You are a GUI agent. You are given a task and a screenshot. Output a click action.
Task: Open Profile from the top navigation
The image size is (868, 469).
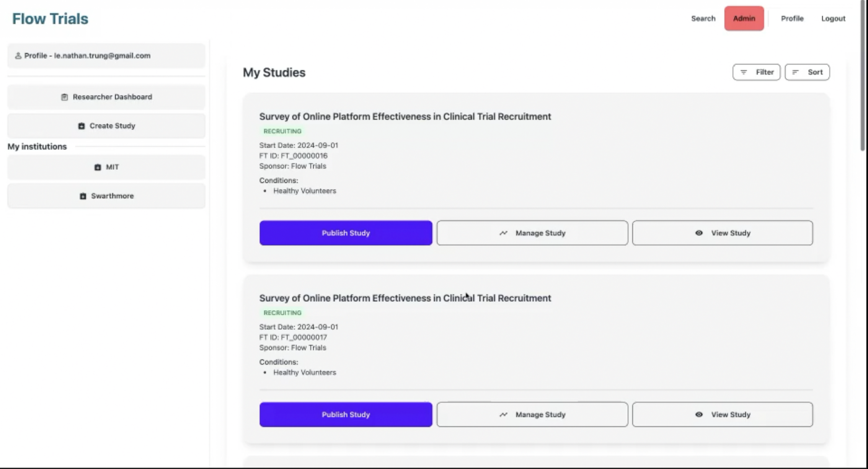pos(792,18)
